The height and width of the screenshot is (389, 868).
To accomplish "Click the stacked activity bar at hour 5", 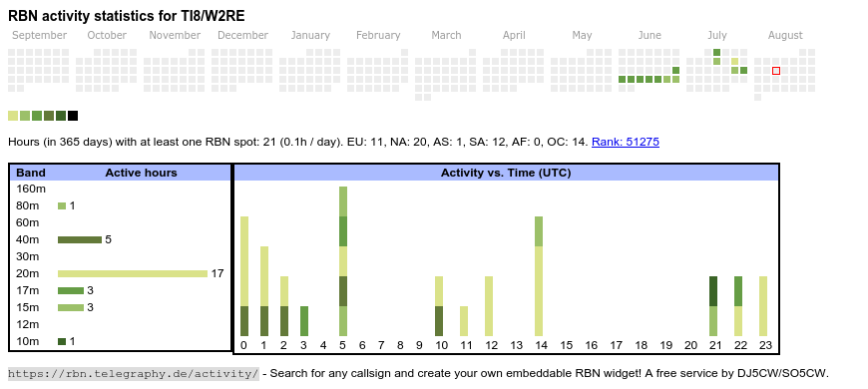I will click(343, 261).
